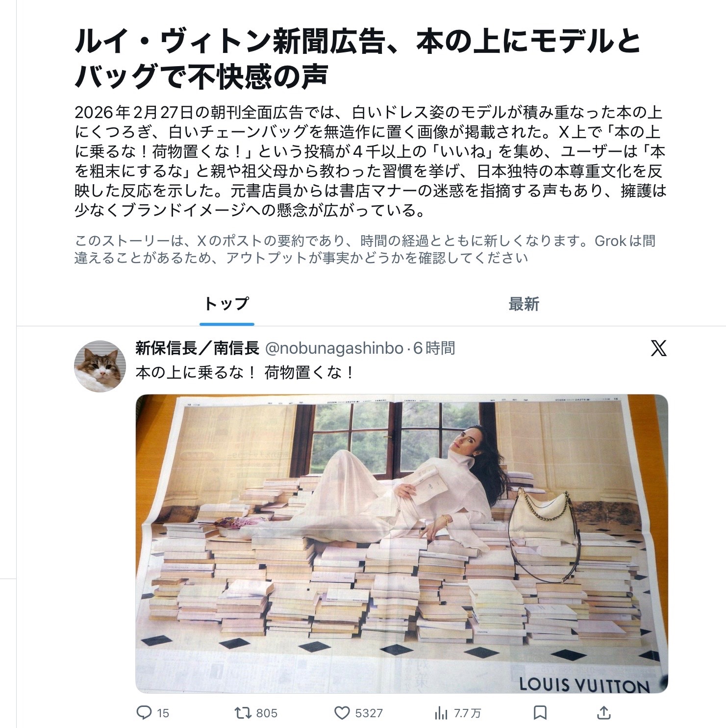
Task: Click the like count 5327
Action: [x=369, y=713]
